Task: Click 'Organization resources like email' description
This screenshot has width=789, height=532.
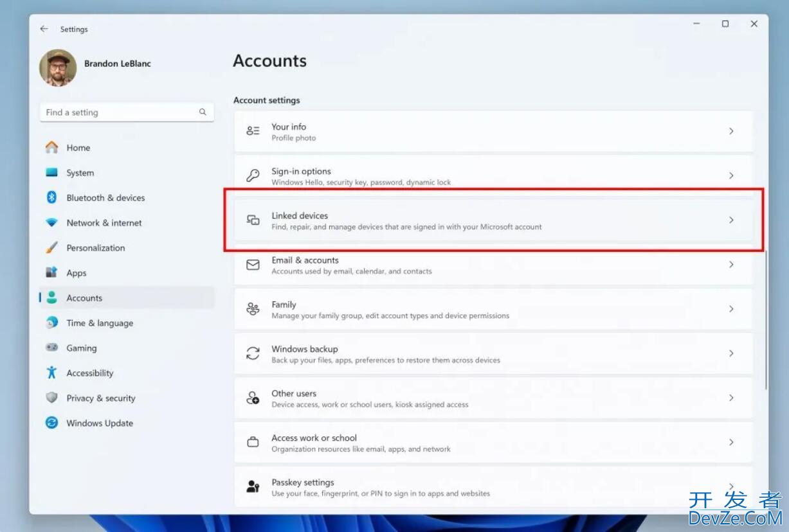Action: (361, 449)
